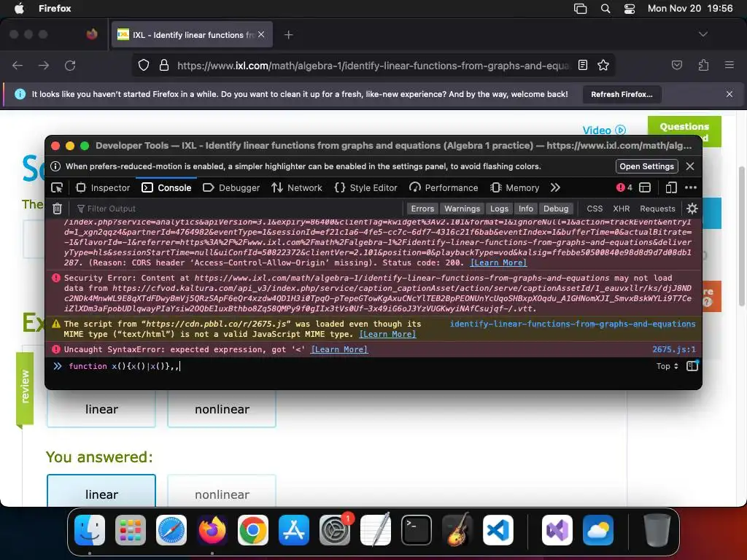Screen dimensions: 747x560
Task: Open Learn More link for MIME type warning
Action: coord(387,334)
